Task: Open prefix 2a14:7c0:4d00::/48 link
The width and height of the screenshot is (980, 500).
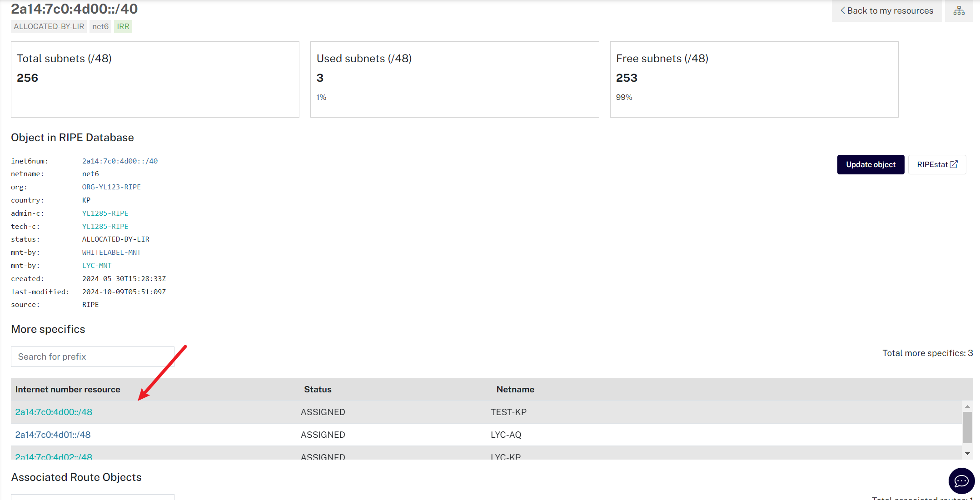Action: pyautogui.click(x=54, y=412)
